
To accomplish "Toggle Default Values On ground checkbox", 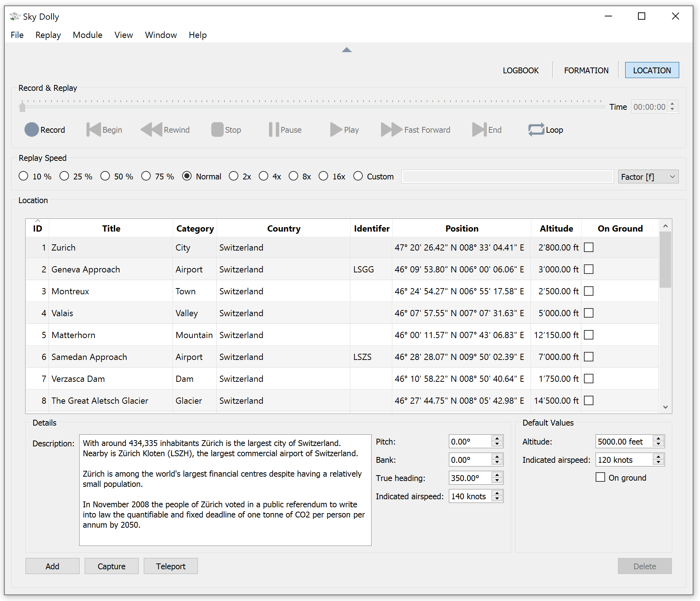I will (x=600, y=477).
